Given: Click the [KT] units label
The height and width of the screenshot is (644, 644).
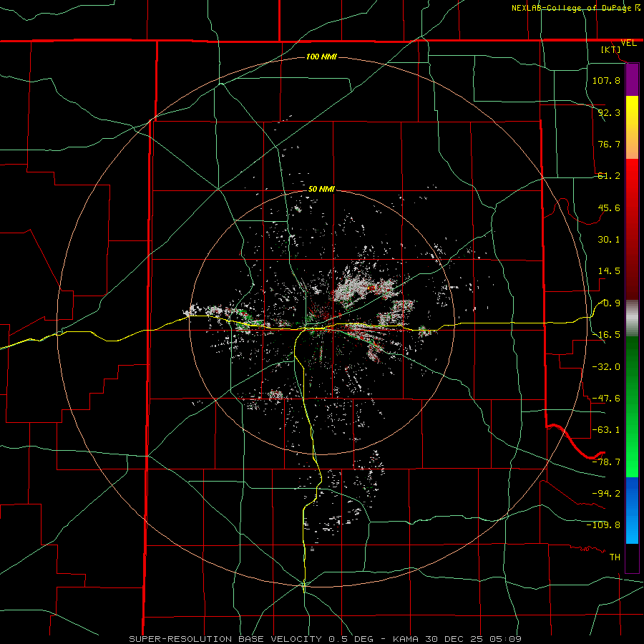Looking at the screenshot, I should click(x=611, y=49).
